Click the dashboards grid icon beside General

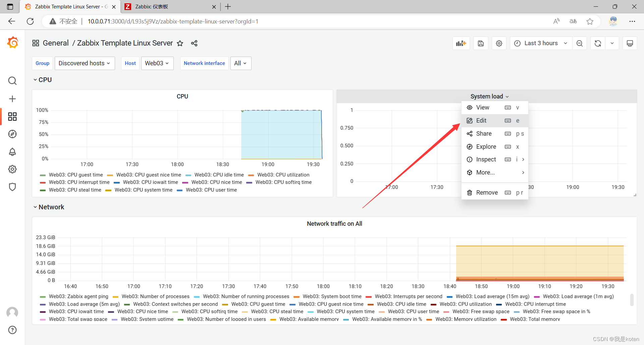[x=36, y=43]
